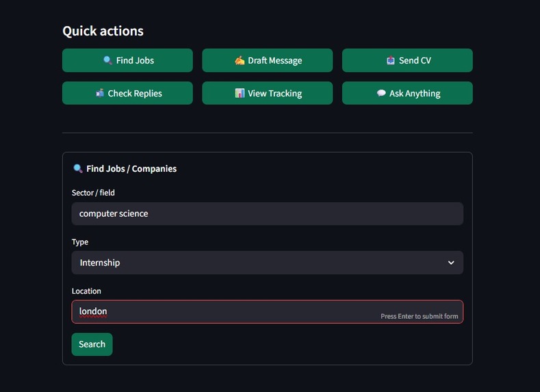Click the Location label
This screenshot has height=392, width=540.
(x=86, y=291)
